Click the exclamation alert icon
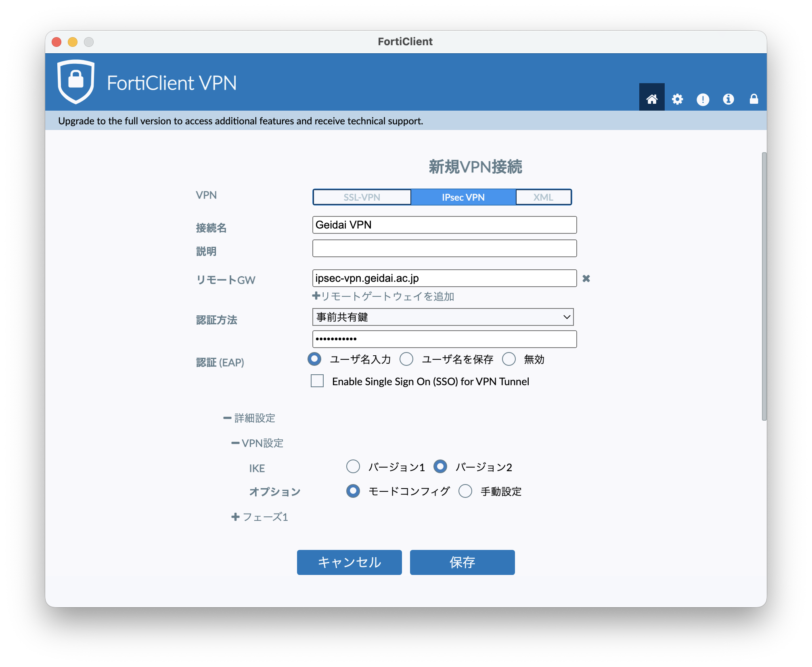Image resolution: width=812 pixels, height=667 pixels. (x=703, y=99)
